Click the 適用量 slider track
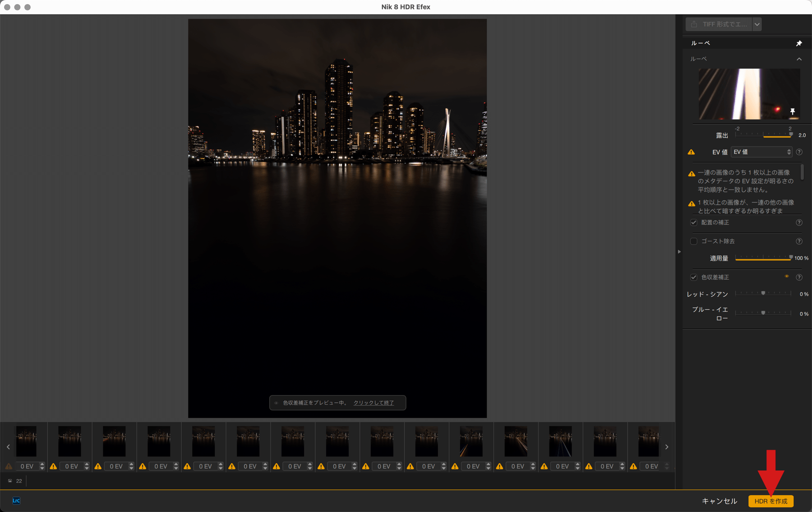The image size is (812, 512). coord(763,258)
